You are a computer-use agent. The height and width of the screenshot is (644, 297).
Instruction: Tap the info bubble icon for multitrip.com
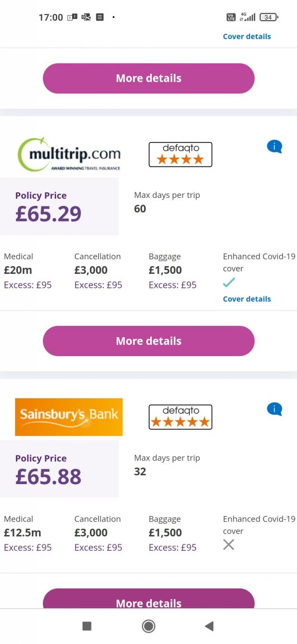tap(275, 146)
